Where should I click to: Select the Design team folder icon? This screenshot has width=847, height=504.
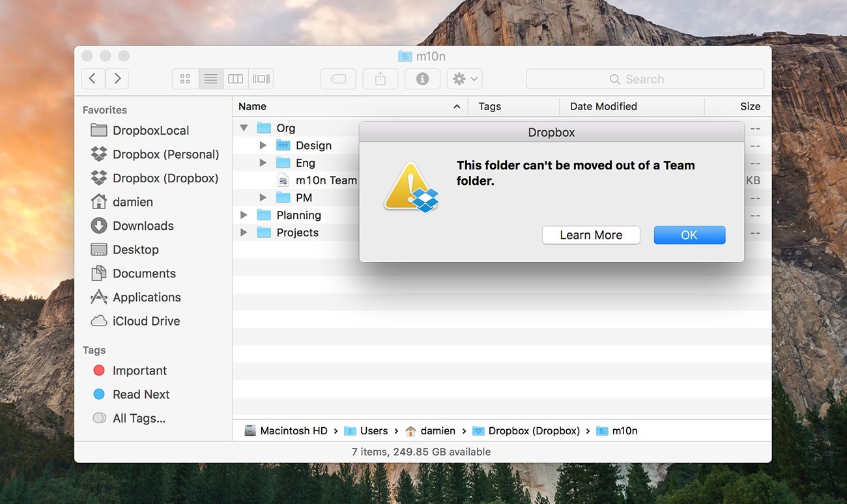[x=283, y=145]
